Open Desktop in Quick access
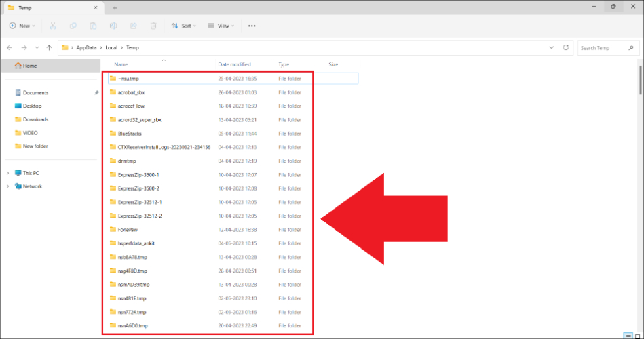The width and height of the screenshot is (644, 339). coord(32,106)
